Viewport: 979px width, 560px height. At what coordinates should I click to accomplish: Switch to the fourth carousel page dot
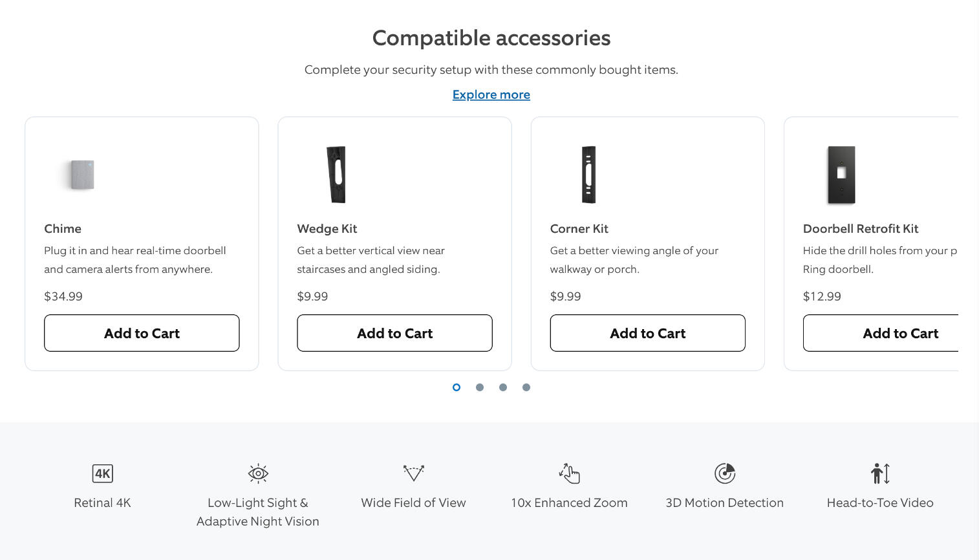(526, 387)
